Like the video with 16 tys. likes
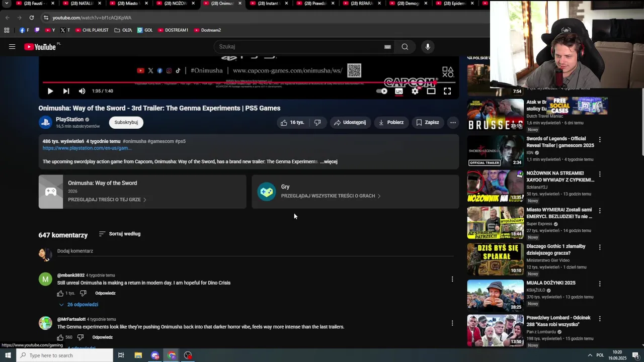Image resolution: width=644 pixels, height=362 pixels. pos(292,122)
